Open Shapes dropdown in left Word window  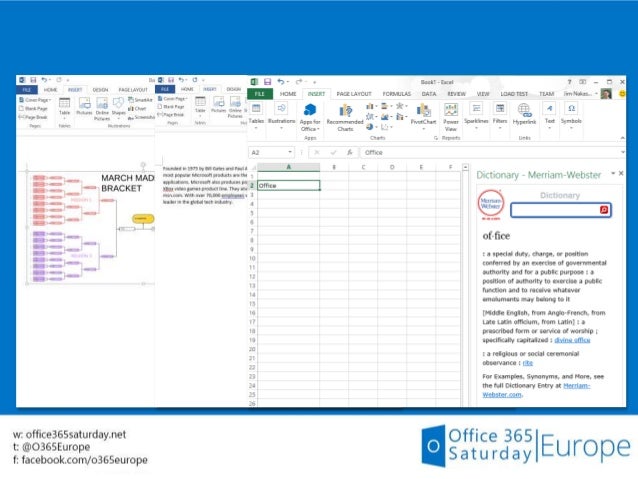tap(118, 118)
